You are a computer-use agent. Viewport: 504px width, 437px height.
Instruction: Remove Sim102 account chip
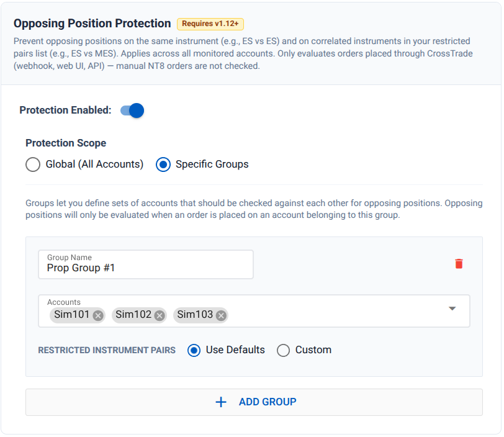pos(158,315)
